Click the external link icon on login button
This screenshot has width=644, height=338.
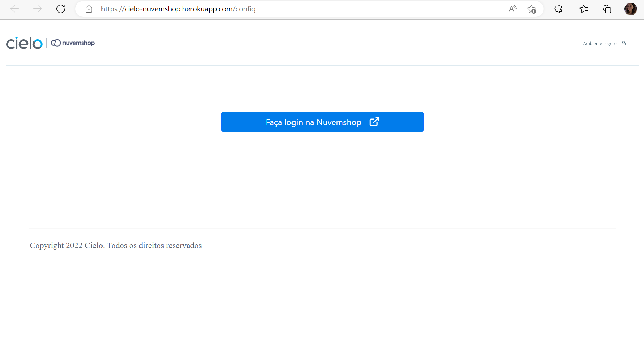pos(374,122)
